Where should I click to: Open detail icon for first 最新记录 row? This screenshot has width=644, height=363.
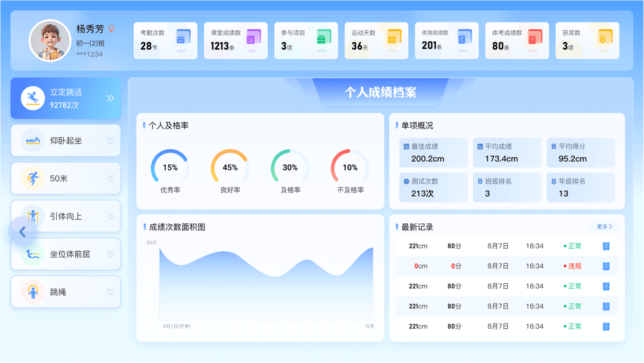click(x=606, y=246)
